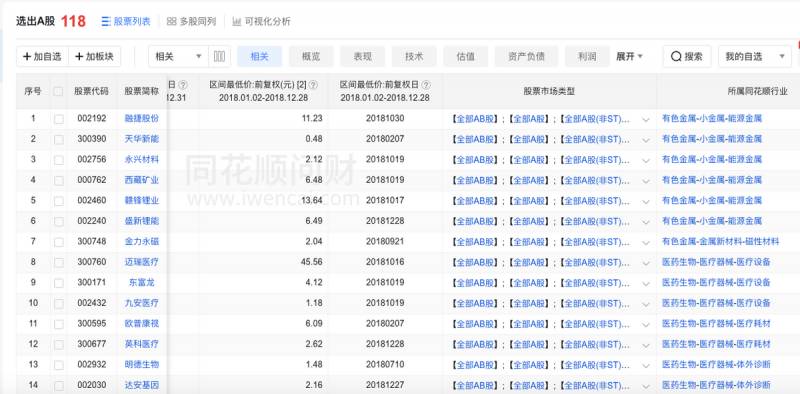
Task: Open the 英科医疗 stock link
Action: click(x=141, y=344)
